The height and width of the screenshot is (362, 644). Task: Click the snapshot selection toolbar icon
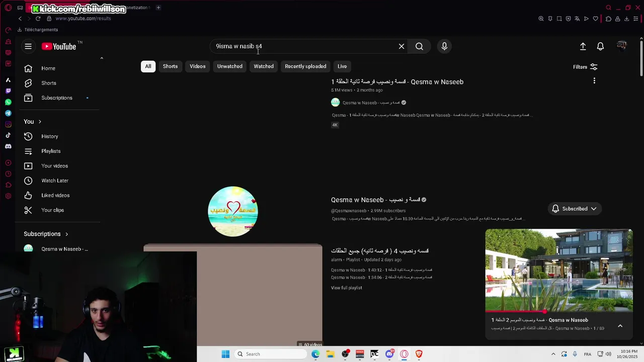[x=559, y=19]
